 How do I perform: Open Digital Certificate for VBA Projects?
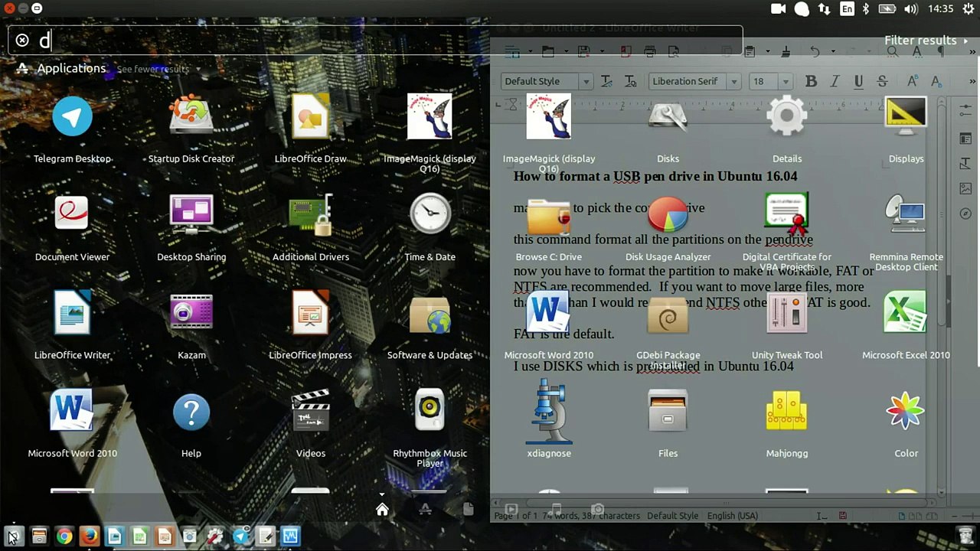787,230
